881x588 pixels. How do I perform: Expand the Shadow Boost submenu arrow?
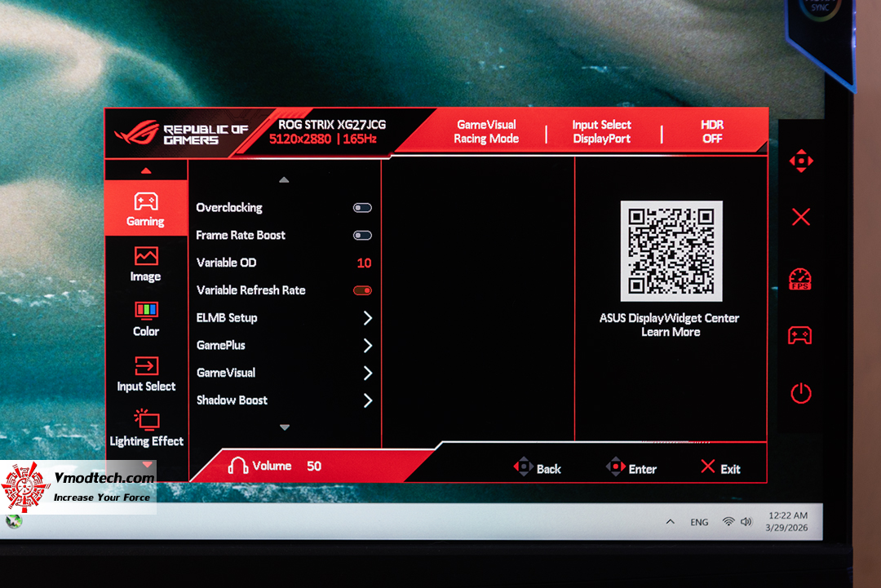coord(367,400)
